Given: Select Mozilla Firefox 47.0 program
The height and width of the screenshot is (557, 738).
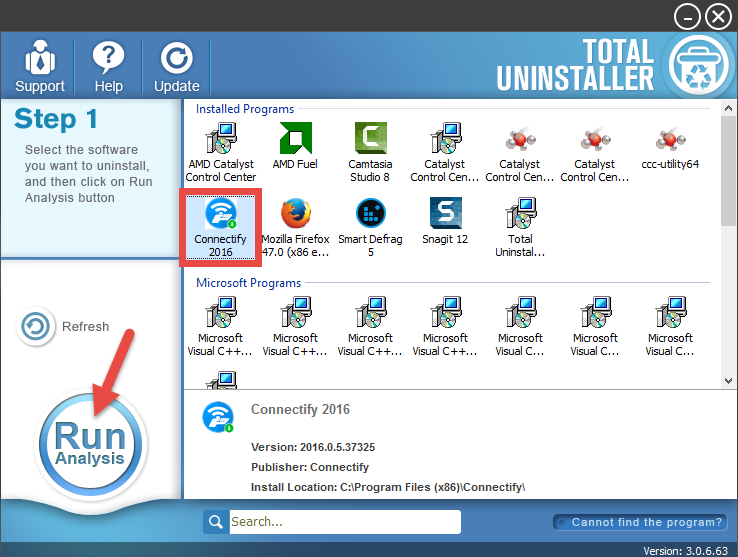Looking at the screenshot, I should pos(296,227).
